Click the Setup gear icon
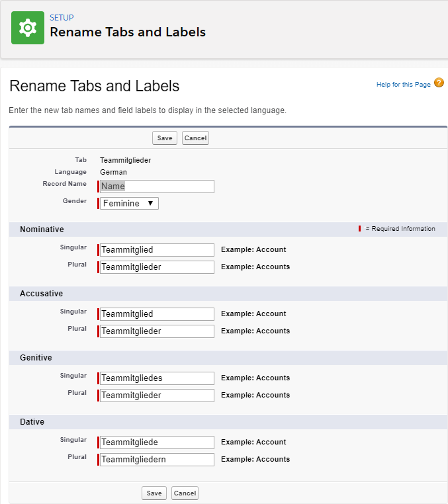 28,28
